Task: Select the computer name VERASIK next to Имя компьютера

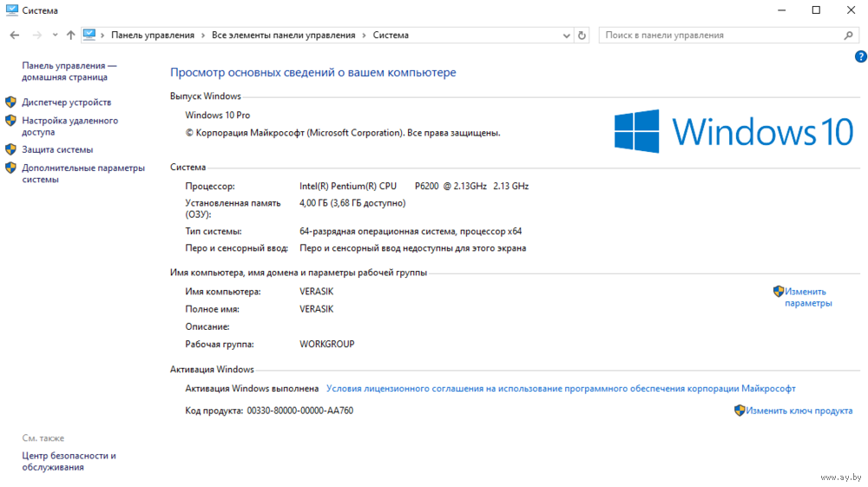Action: (317, 292)
